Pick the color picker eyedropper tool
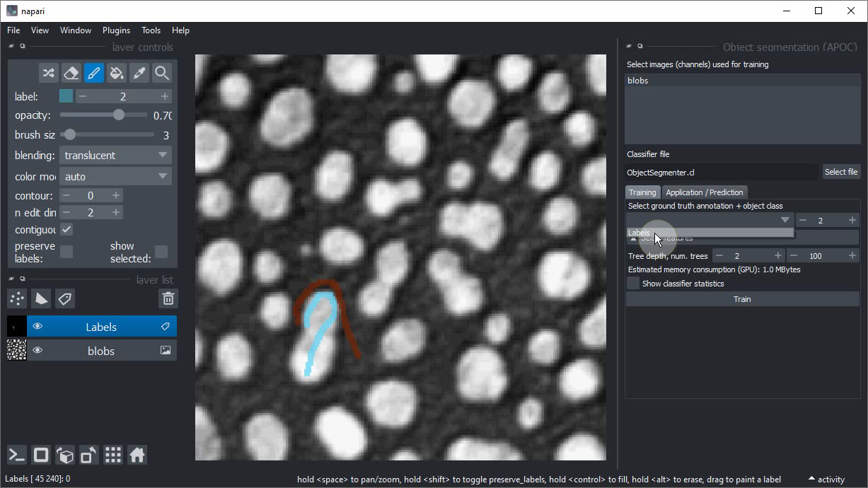Image resolution: width=868 pixels, height=488 pixels. [x=139, y=73]
